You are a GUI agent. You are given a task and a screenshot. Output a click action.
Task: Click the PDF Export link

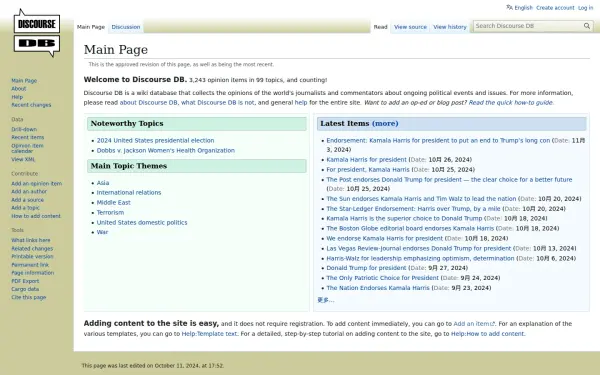tap(25, 281)
